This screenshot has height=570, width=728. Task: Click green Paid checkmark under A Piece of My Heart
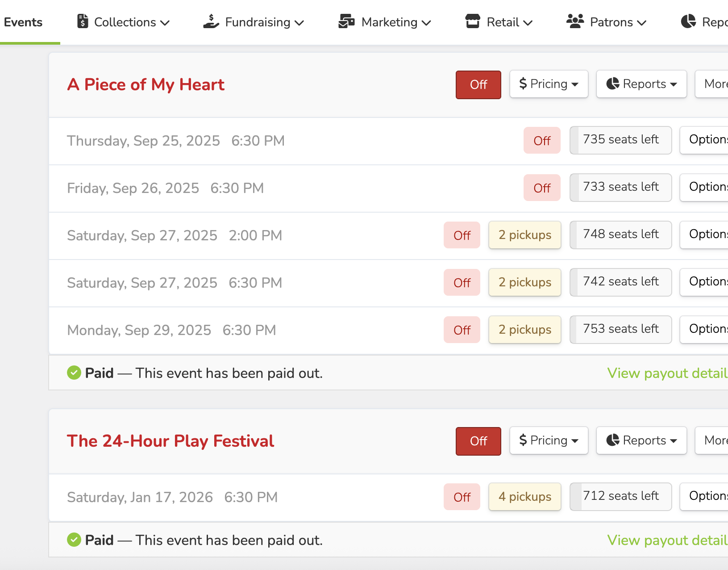(74, 373)
